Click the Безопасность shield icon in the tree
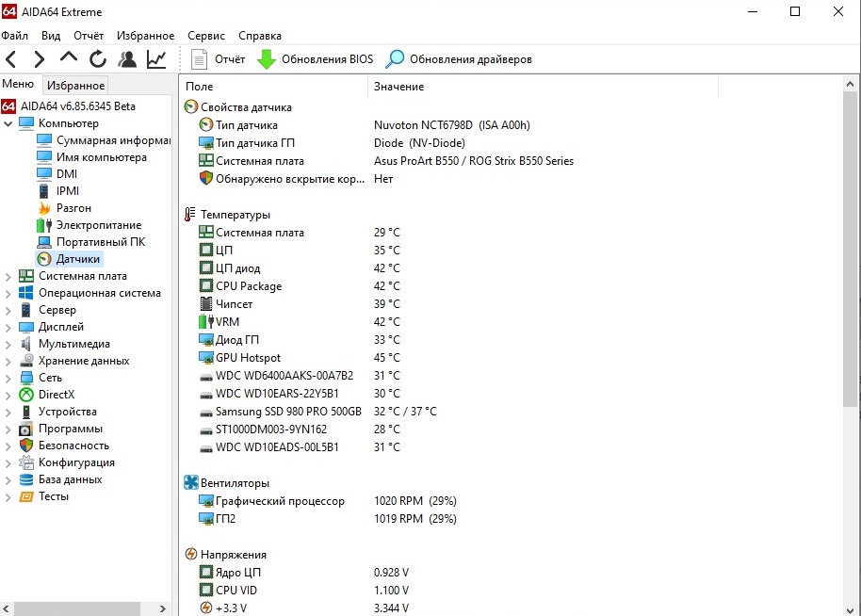 [x=25, y=446]
